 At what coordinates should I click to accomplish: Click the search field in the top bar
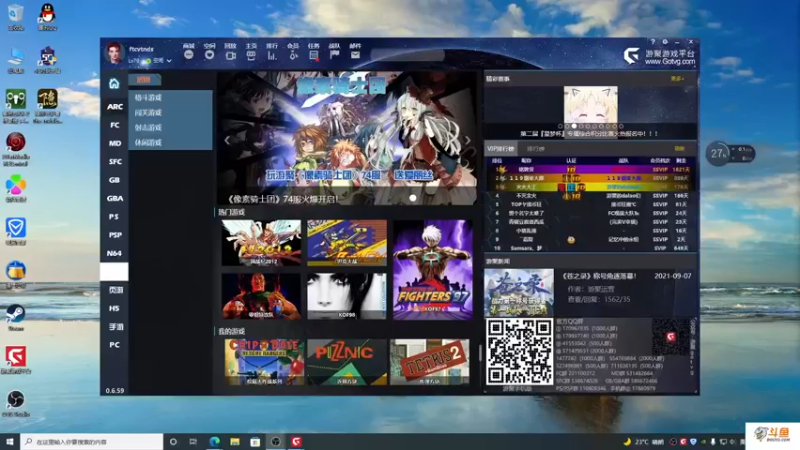[x=409, y=55]
